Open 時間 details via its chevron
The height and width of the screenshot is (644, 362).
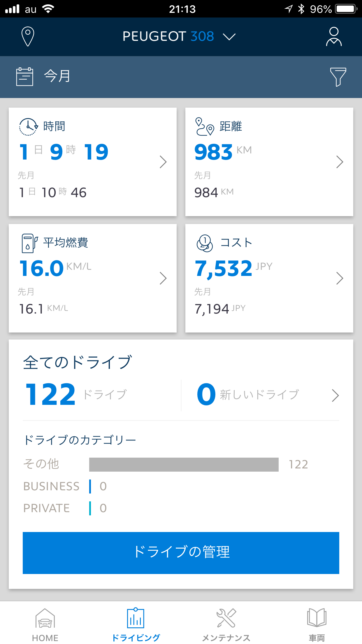163,162
